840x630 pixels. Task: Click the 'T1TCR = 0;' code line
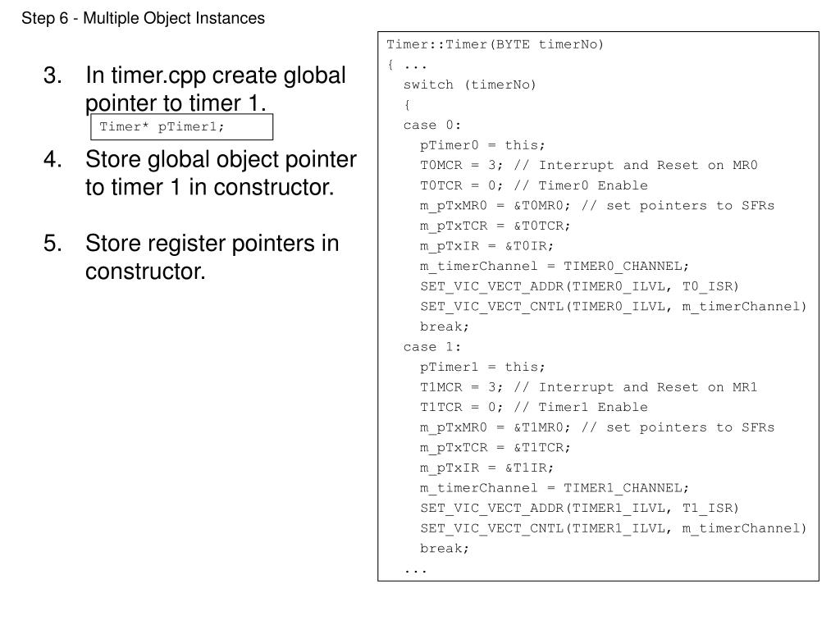(x=534, y=407)
